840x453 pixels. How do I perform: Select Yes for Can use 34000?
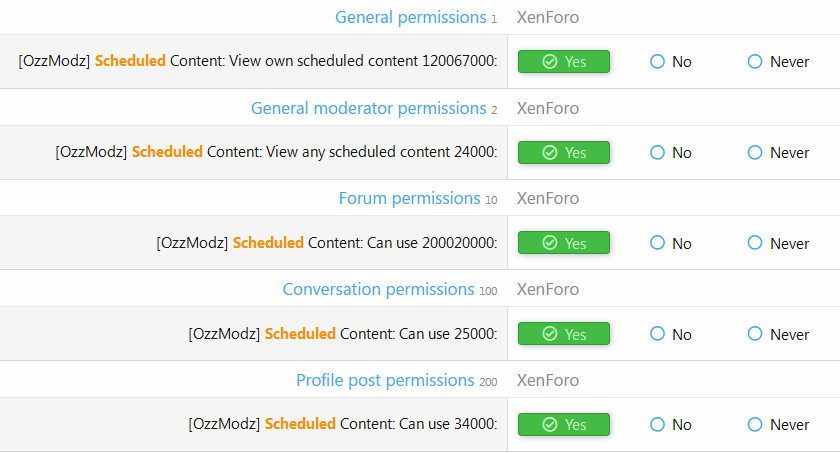563,424
